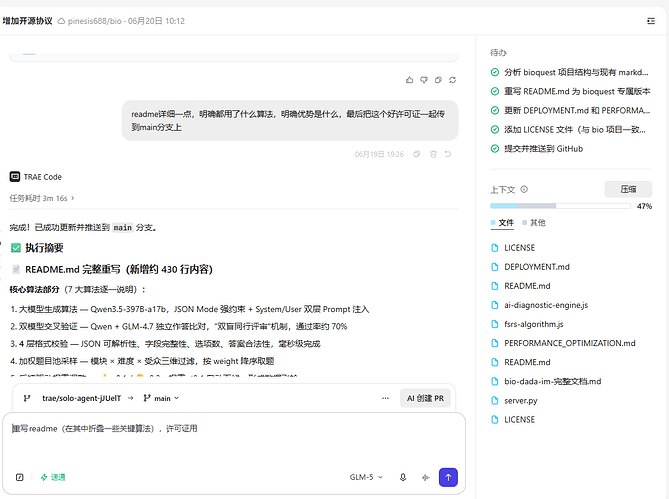Delete the user message with the trash icon
This screenshot has width=669, height=499.
[433, 154]
